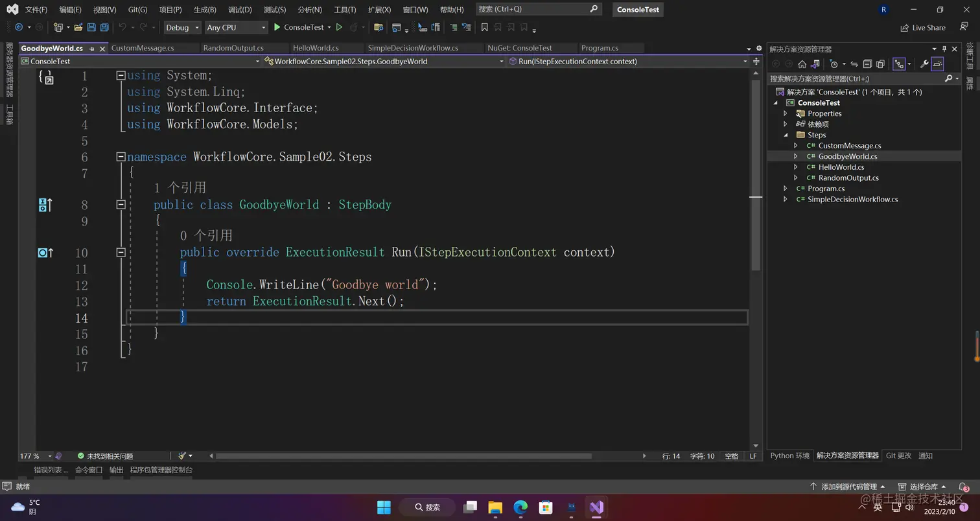Click the uncomment selected lines icon
Image resolution: width=980 pixels, height=521 pixels.
[x=466, y=27]
